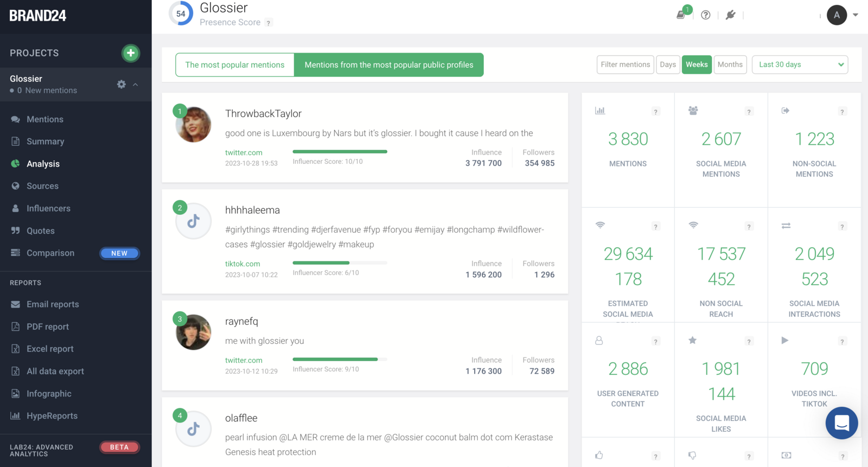
Task: Open the Comparison feature
Action: point(50,253)
